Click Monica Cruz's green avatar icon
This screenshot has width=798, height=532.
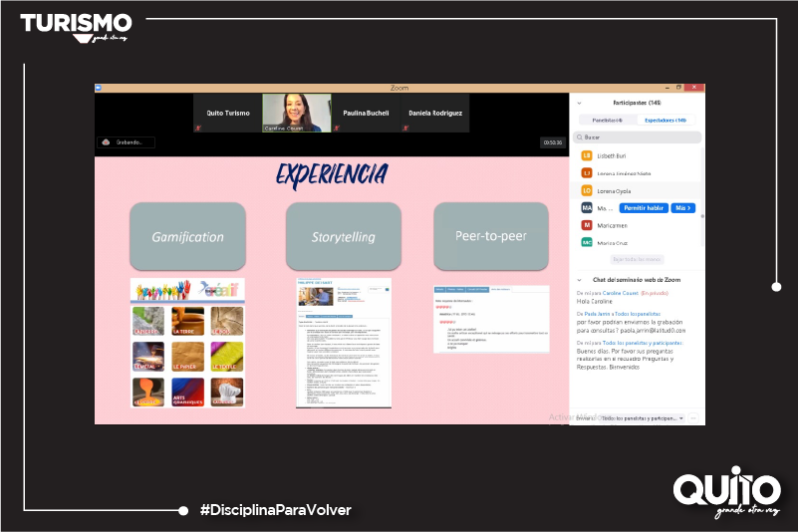point(587,242)
